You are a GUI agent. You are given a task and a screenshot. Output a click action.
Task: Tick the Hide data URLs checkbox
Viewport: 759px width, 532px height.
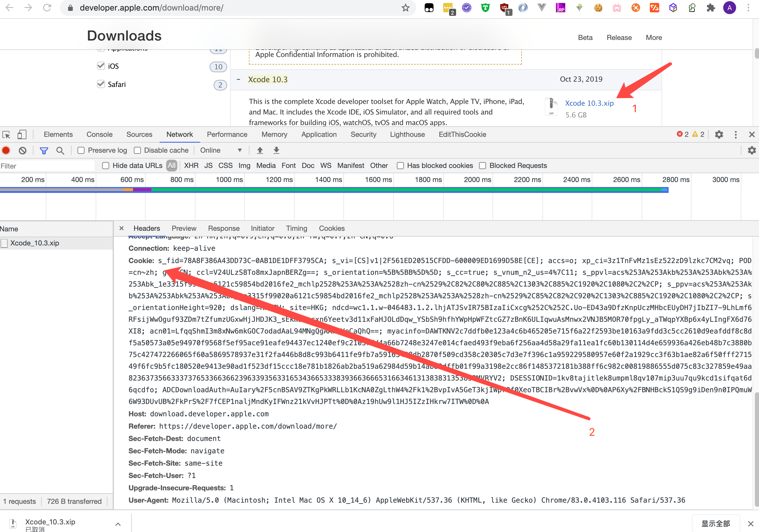click(x=106, y=166)
